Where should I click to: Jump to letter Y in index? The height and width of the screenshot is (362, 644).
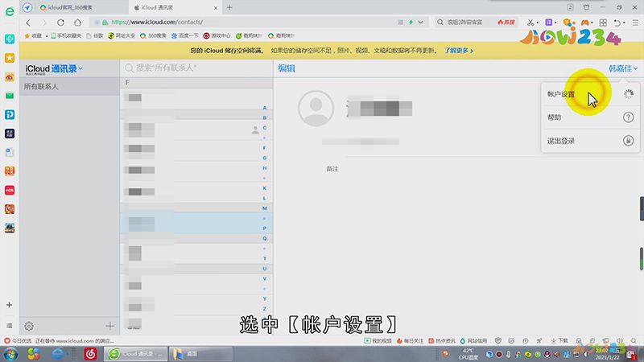(265, 298)
